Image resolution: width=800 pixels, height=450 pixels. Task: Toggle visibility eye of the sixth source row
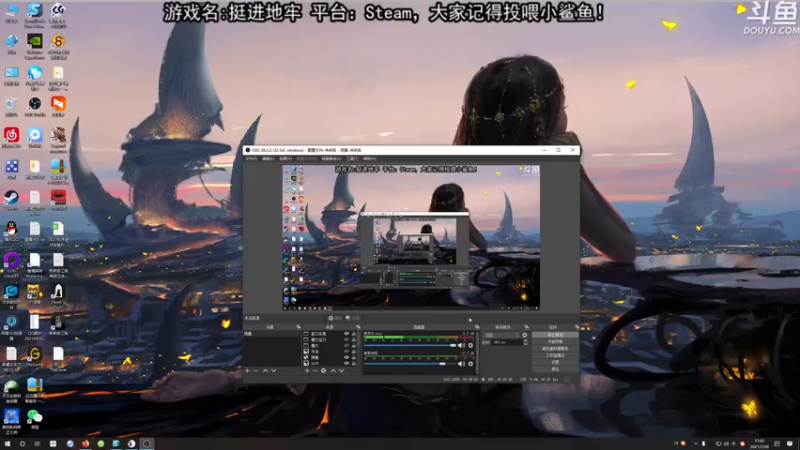(x=346, y=363)
